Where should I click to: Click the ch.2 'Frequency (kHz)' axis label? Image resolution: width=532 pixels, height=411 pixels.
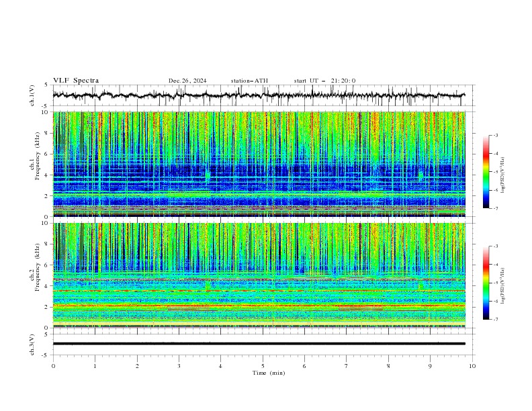tap(38, 267)
